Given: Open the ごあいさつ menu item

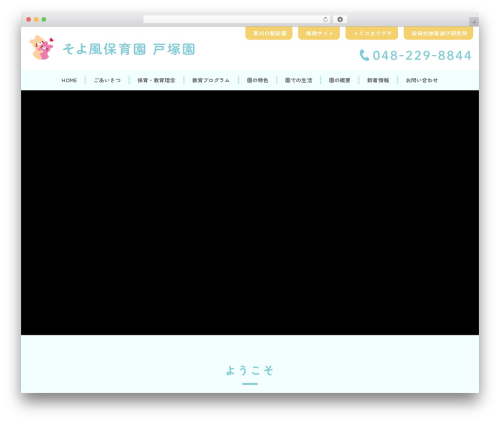Looking at the screenshot, I should [x=107, y=80].
